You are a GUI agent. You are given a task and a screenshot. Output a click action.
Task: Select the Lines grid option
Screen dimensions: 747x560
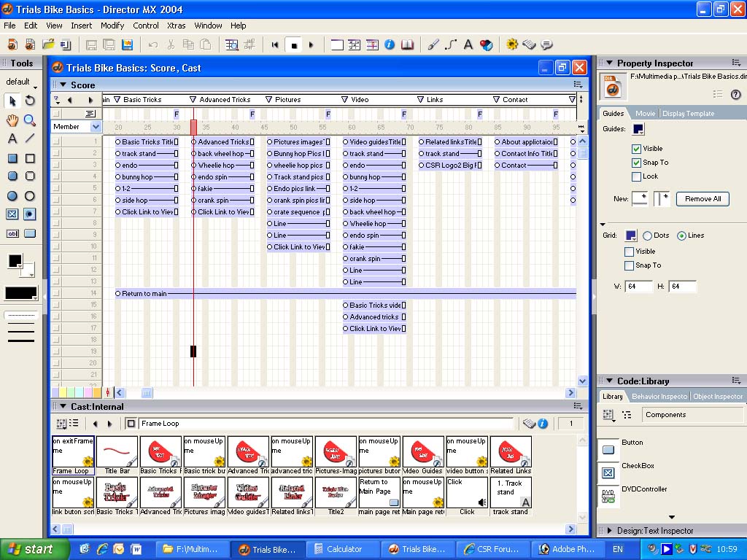point(681,236)
